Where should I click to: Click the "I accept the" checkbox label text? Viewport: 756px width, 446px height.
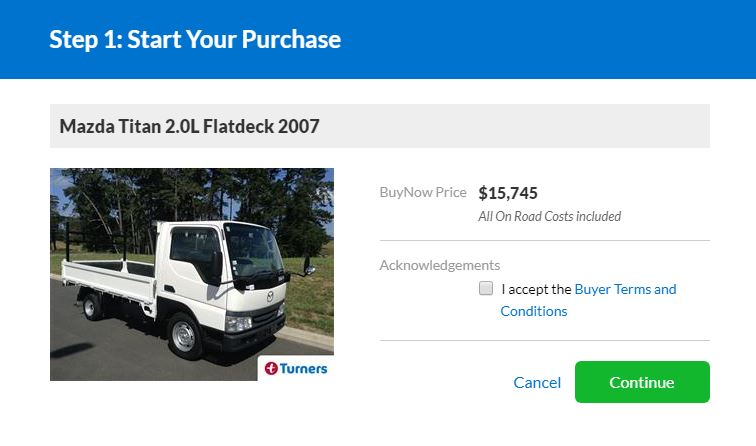coord(536,289)
